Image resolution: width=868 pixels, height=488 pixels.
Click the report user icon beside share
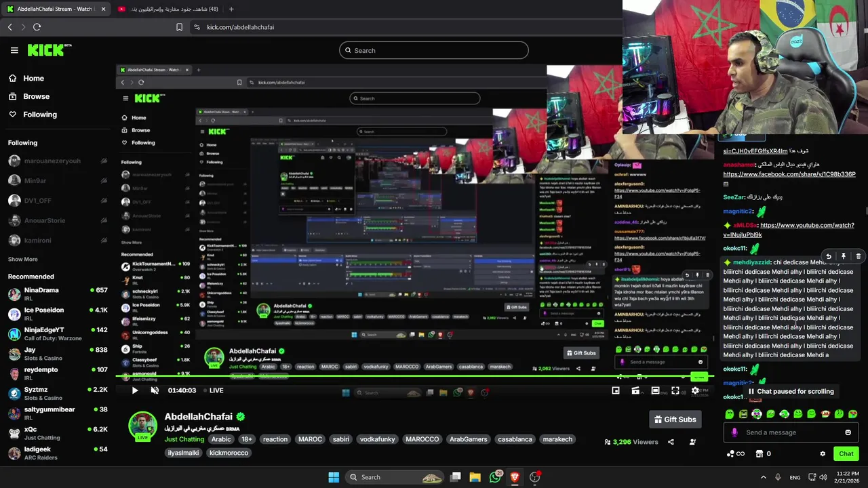click(x=692, y=442)
